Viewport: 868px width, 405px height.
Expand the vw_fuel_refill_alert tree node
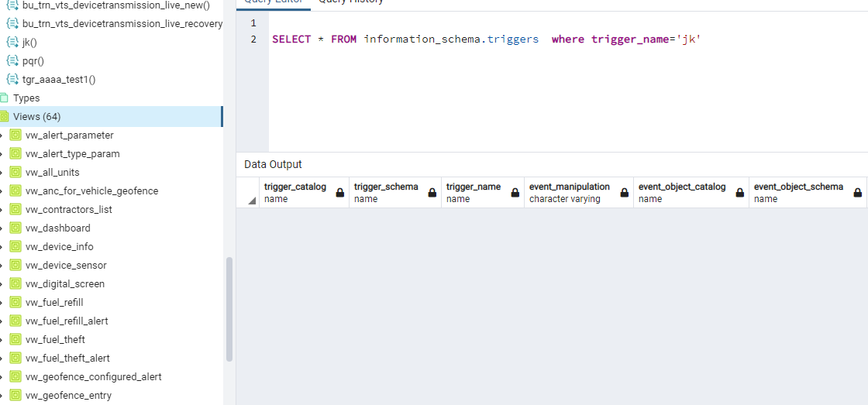coord(2,321)
